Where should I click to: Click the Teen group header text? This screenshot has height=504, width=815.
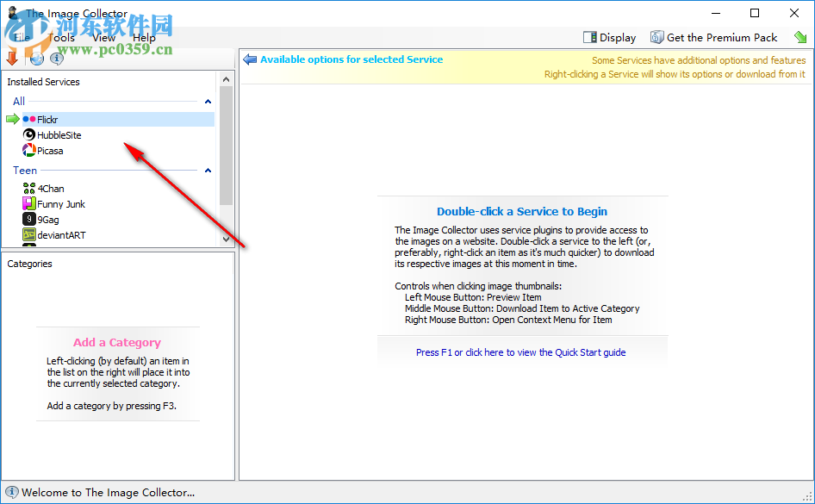tap(25, 171)
